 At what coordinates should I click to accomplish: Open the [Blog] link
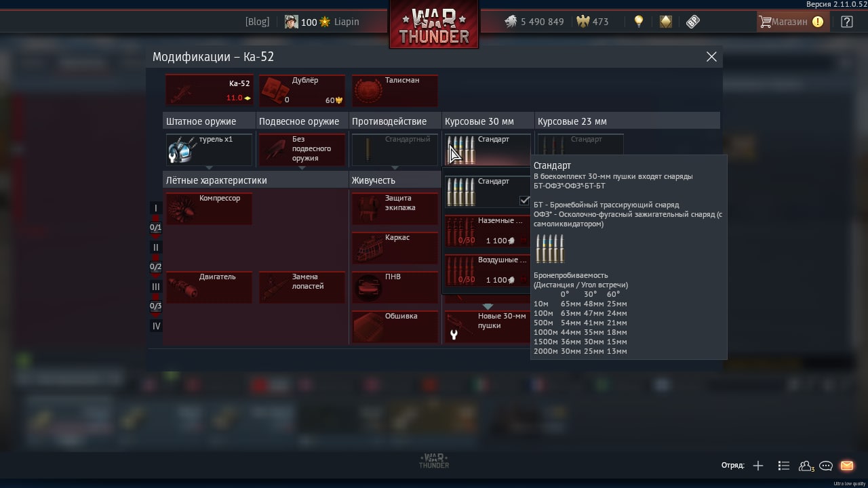(257, 22)
